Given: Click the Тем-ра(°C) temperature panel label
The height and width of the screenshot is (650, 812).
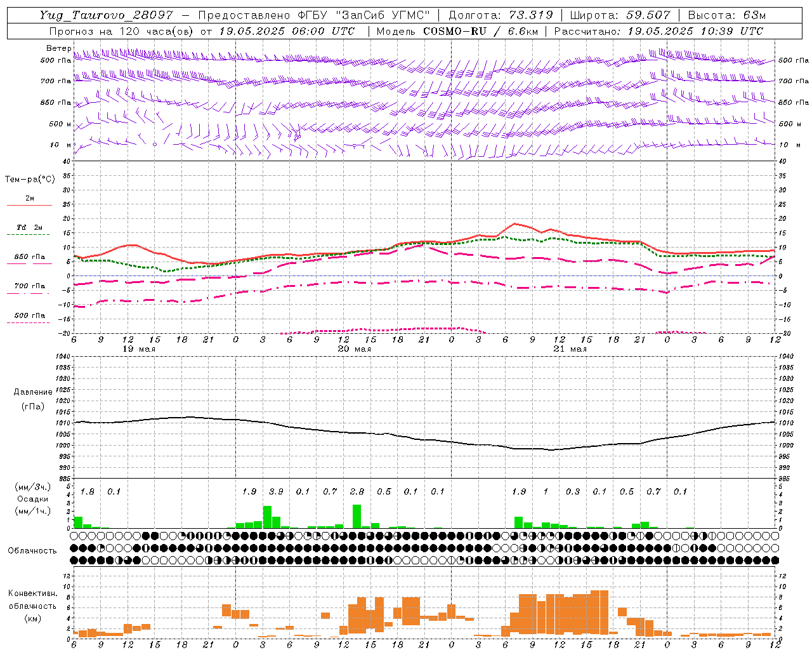Looking at the screenshot, I should click(x=30, y=180).
